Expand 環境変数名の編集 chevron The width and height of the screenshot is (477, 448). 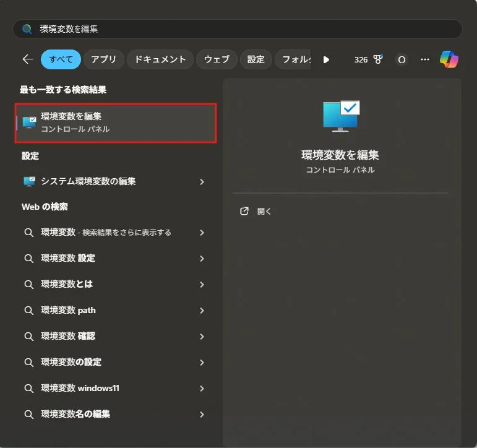click(202, 414)
